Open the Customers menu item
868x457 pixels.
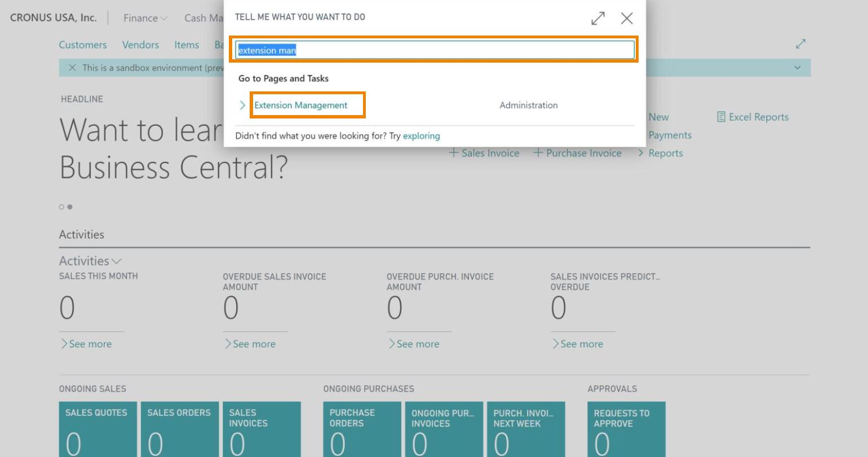click(x=83, y=45)
